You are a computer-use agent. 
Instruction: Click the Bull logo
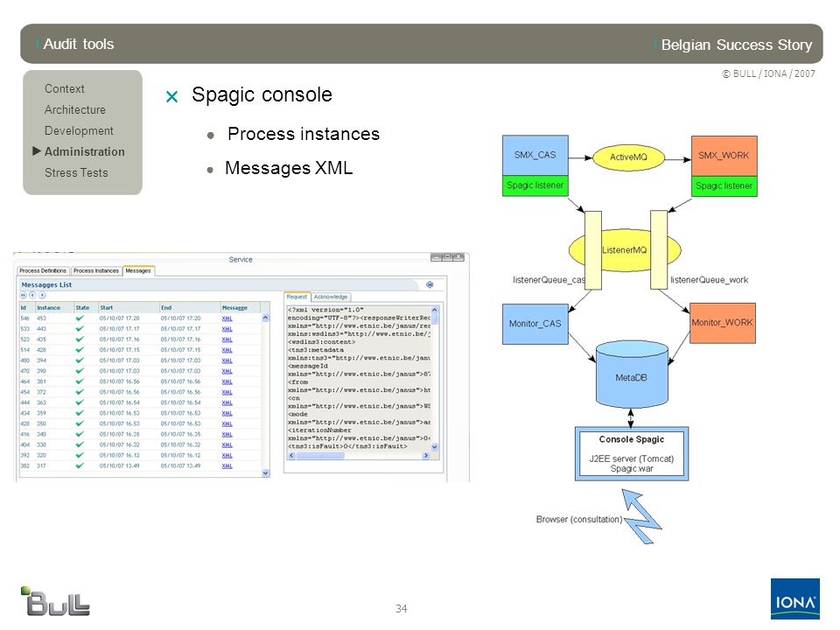[x=55, y=601]
